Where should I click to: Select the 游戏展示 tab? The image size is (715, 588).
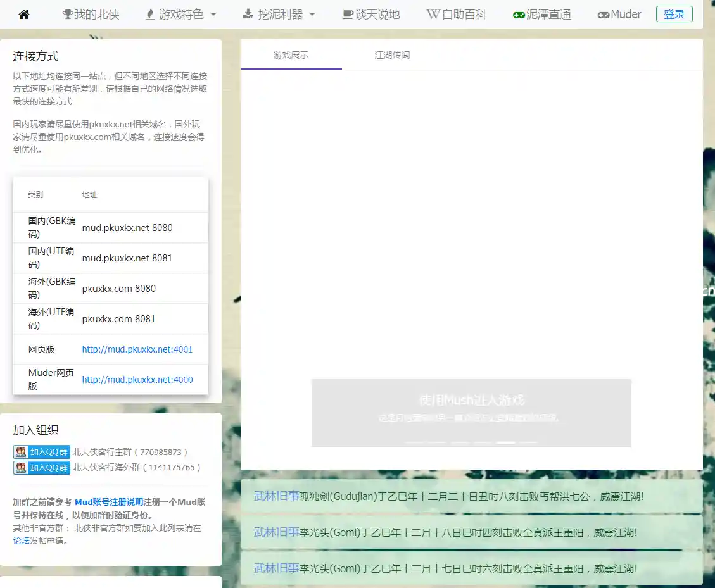pyautogui.click(x=291, y=55)
